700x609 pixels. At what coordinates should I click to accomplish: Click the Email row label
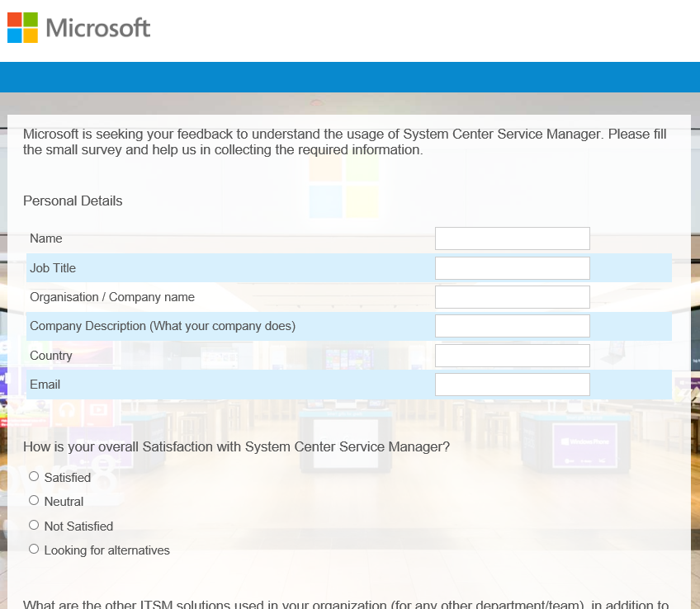click(x=45, y=385)
